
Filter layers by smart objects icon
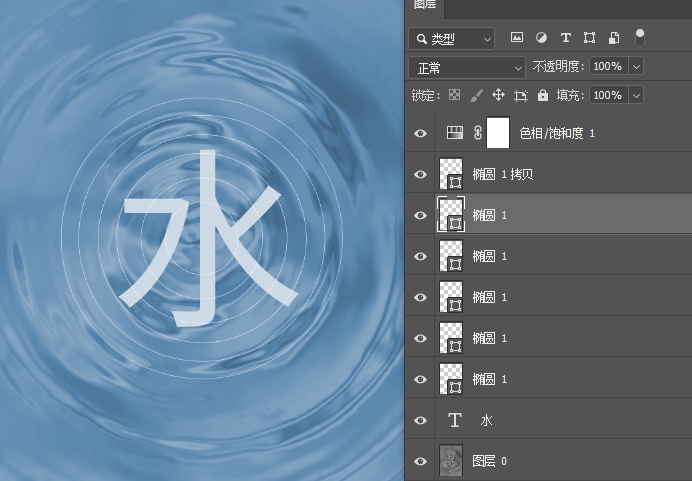click(613, 38)
